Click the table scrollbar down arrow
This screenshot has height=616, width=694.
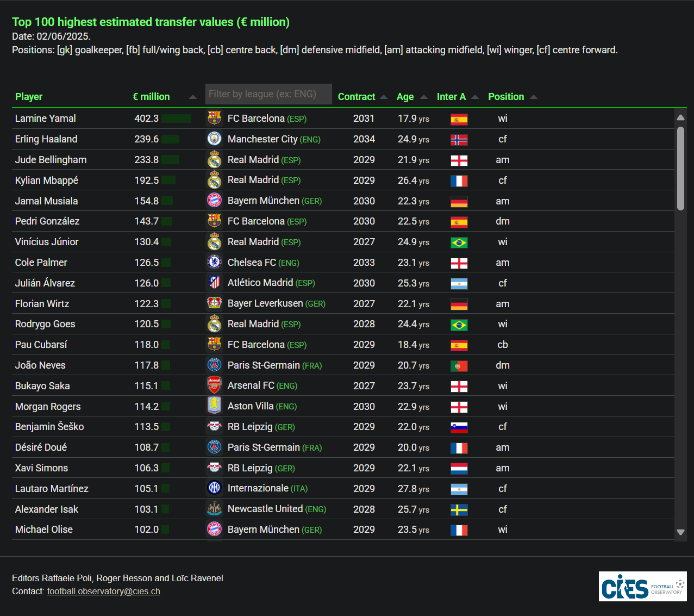(x=680, y=532)
